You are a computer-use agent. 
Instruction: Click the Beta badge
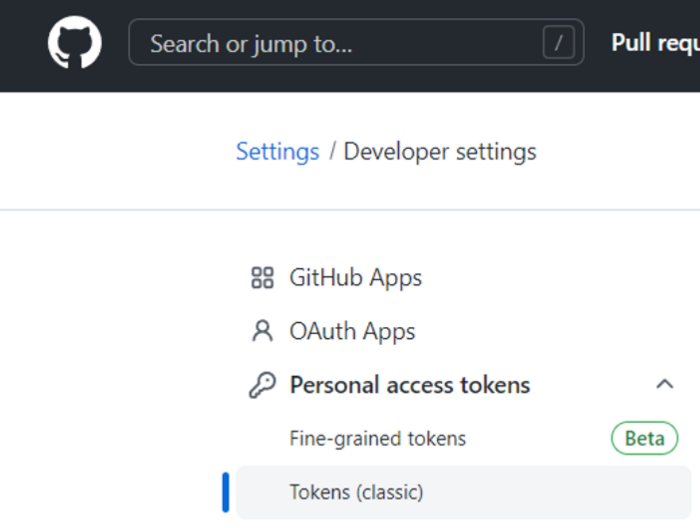645,438
